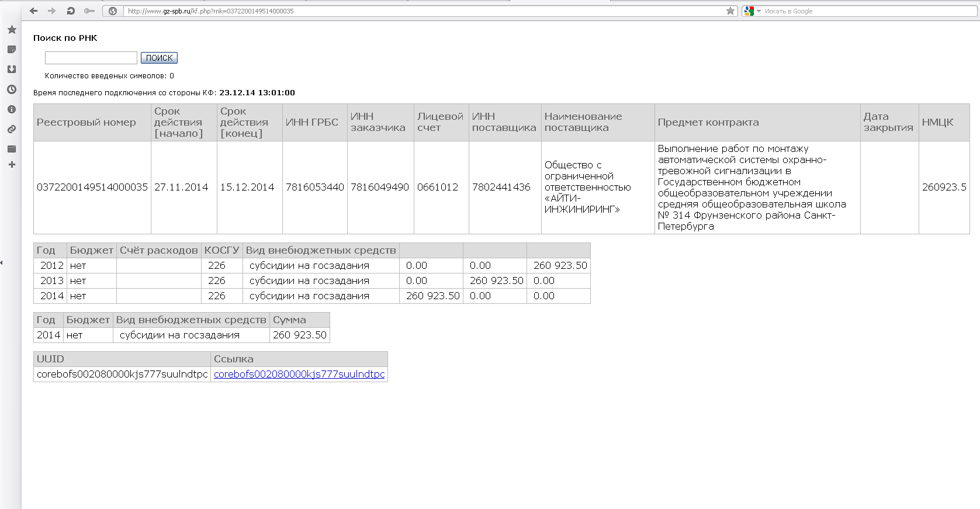Screen dimensions: 980x509
Task: Click КОСГУ 226 in the 2014 row
Action: tap(222, 296)
